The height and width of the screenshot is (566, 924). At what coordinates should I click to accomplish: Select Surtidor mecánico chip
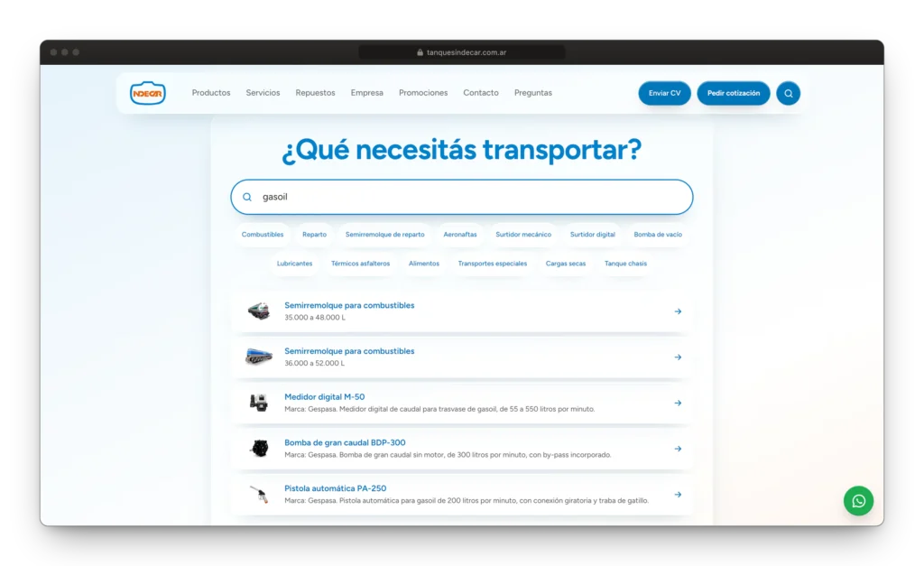[523, 235]
